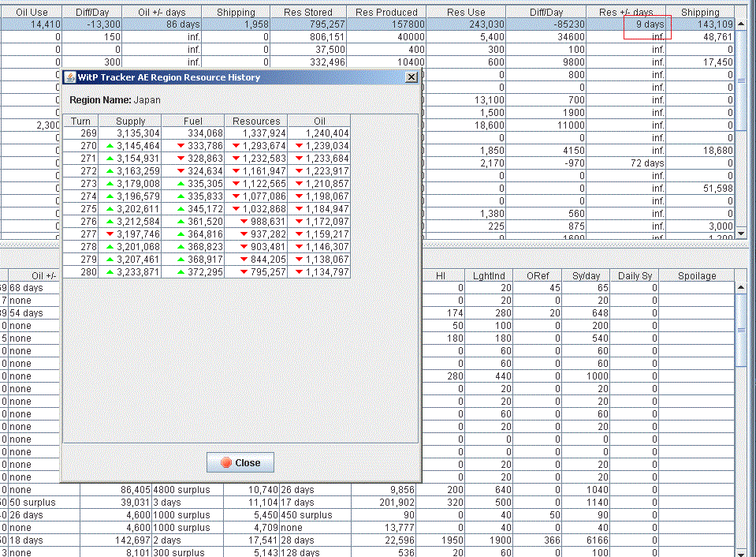Click the lower table scroll up arrow
756x557 pixels.
point(741,287)
